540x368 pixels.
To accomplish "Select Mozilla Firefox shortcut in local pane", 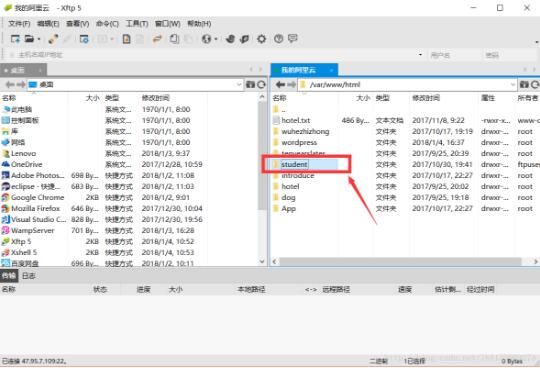I will 35,209.
